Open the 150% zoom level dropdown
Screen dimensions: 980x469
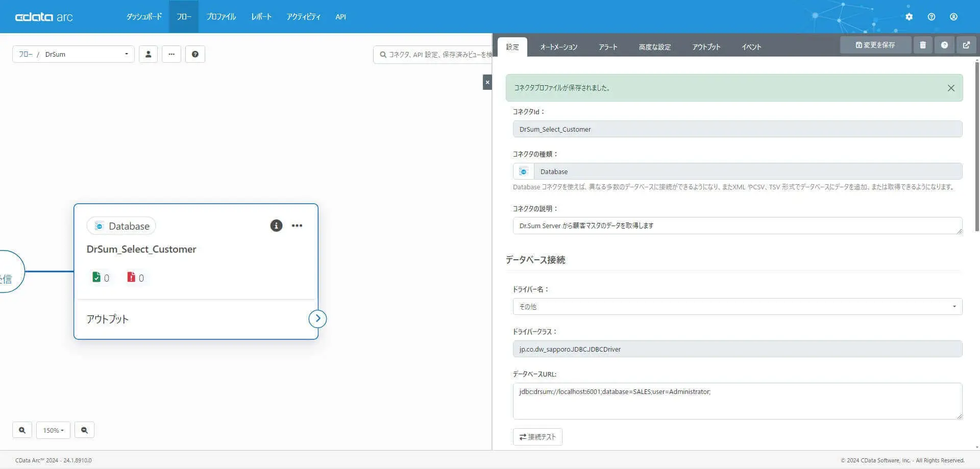tap(53, 430)
